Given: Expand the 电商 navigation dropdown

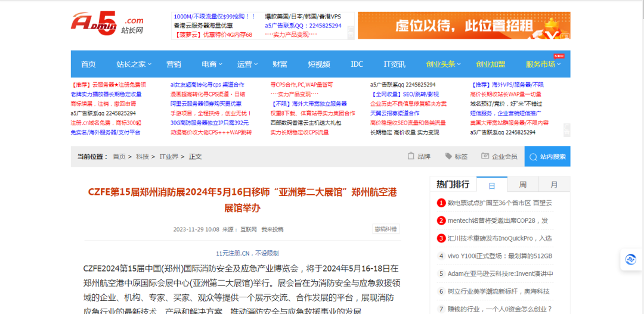Looking at the screenshot, I should pyautogui.click(x=212, y=64).
